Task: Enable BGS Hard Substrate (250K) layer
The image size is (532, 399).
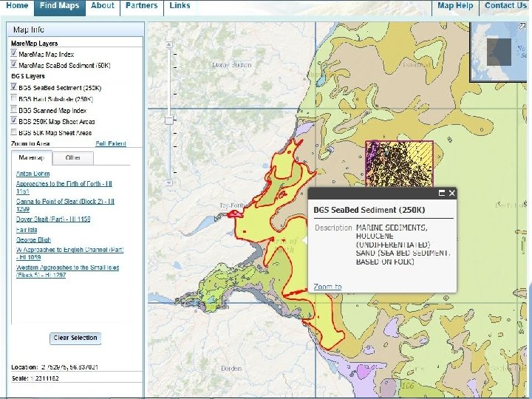Action: click(x=13, y=98)
